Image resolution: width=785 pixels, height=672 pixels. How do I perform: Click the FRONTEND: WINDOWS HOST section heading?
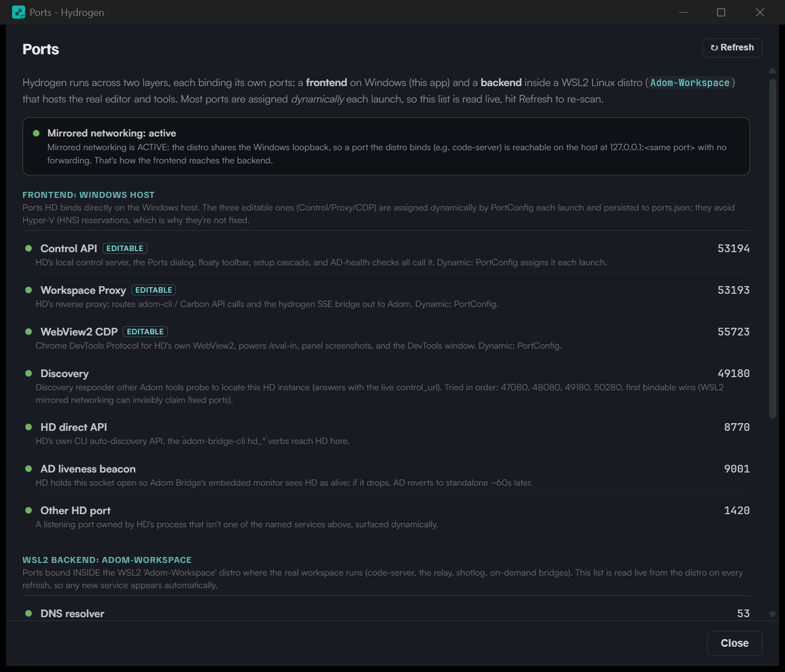pos(89,195)
